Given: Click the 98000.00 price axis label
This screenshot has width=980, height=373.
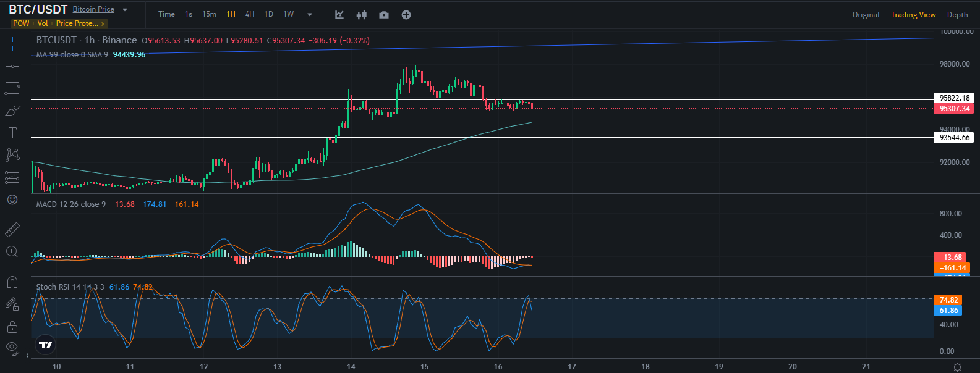Looking at the screenshot, I should point(955,64).
